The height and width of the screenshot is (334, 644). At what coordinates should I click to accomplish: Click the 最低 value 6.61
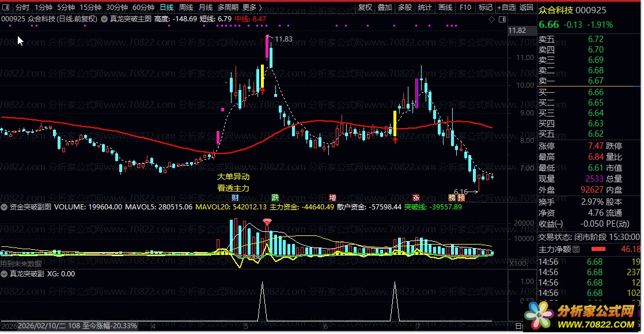click(x=596, y=168)
